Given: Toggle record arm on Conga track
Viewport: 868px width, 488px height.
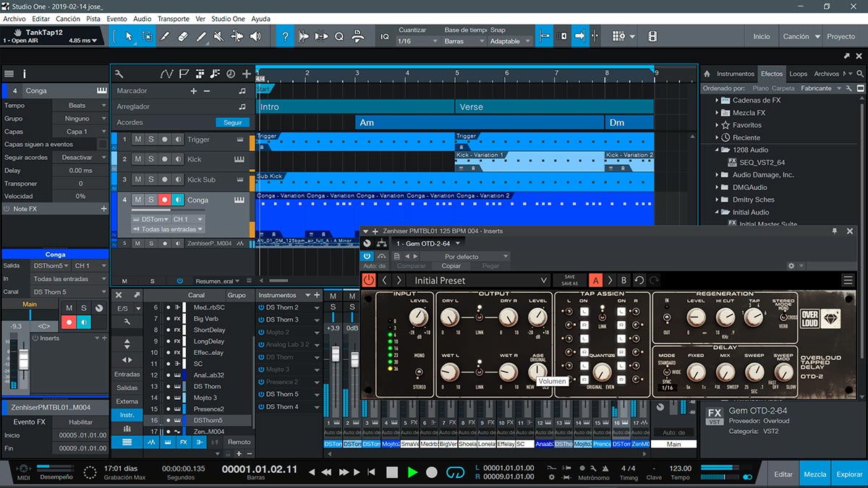Looking at the screenshot, I should click(x=164, y=200).
